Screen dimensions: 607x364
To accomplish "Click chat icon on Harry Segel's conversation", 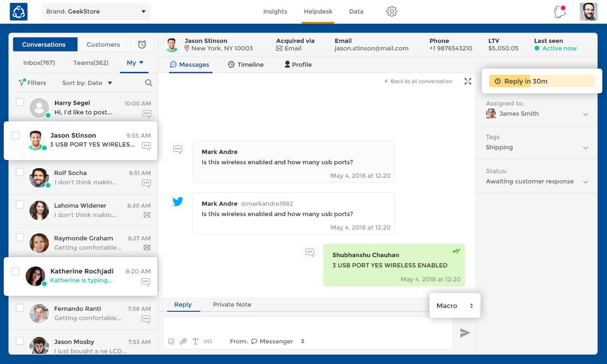I will (147, 113).
